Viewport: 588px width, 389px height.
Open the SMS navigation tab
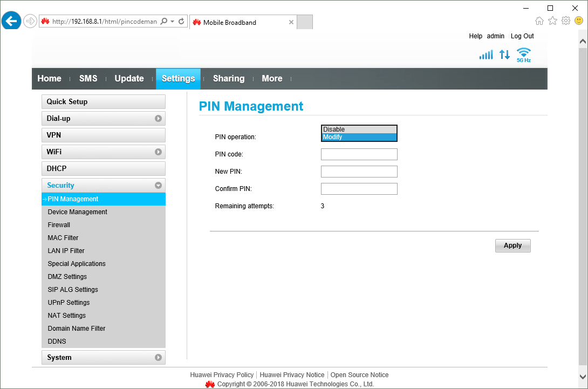click(88, 79)
